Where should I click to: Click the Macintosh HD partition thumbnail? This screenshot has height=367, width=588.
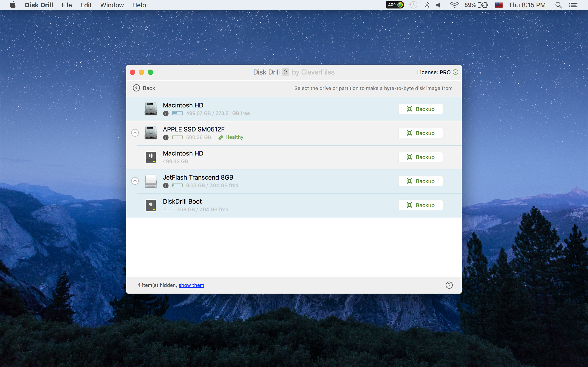point(151,157)
